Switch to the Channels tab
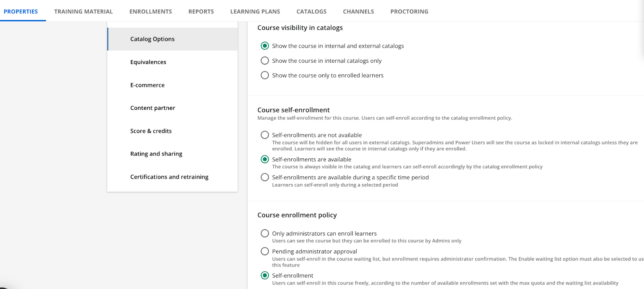The width and height of the screenshot is (644, 289). point(358,11)
